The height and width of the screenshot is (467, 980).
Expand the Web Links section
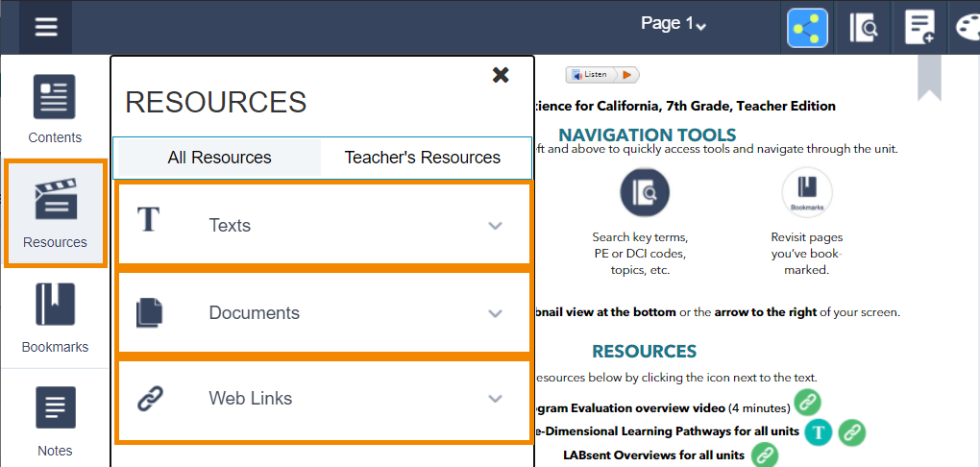pyautogui.click(x=324, y=398)
